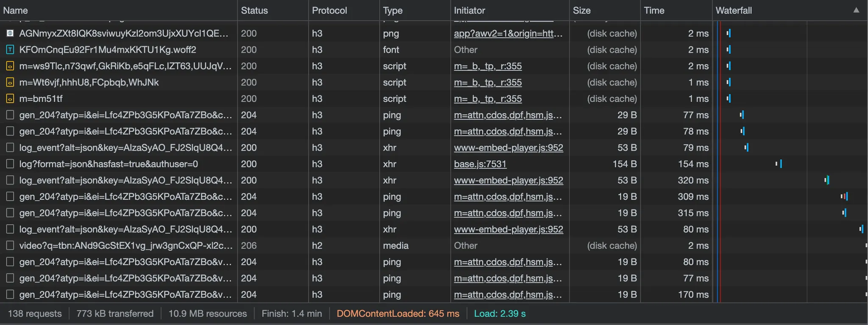Open the base.js:7531 initiator link

click(480, 164)
